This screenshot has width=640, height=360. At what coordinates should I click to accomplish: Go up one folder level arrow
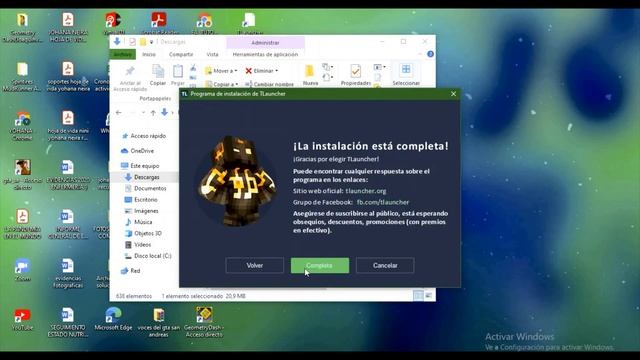(153, 112)
